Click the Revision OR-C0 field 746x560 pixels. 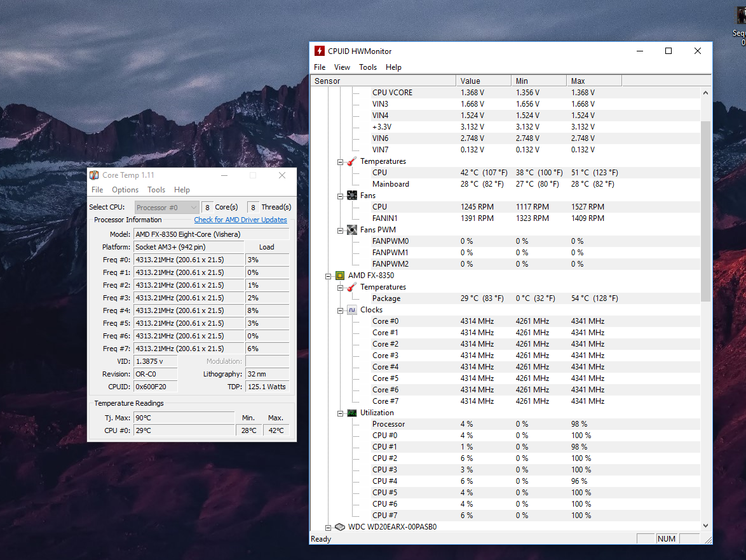tap(156, 374)
